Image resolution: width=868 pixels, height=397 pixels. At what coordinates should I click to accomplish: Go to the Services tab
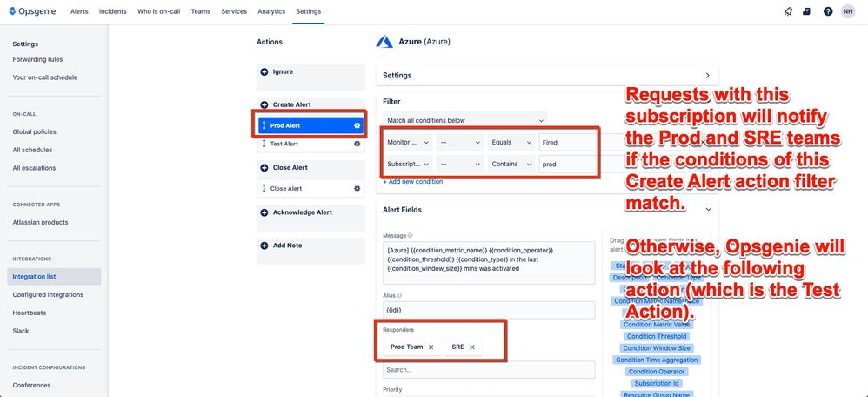click(234, 11)
